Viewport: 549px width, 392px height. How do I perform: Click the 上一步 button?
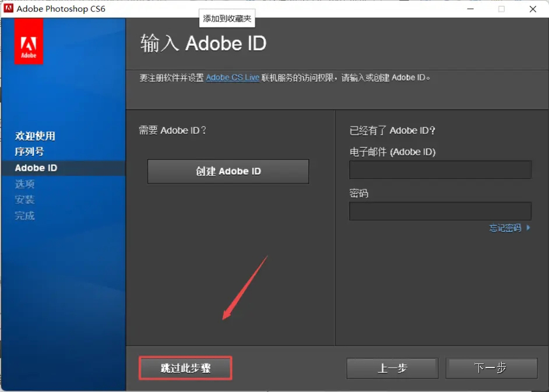[392, 368]
